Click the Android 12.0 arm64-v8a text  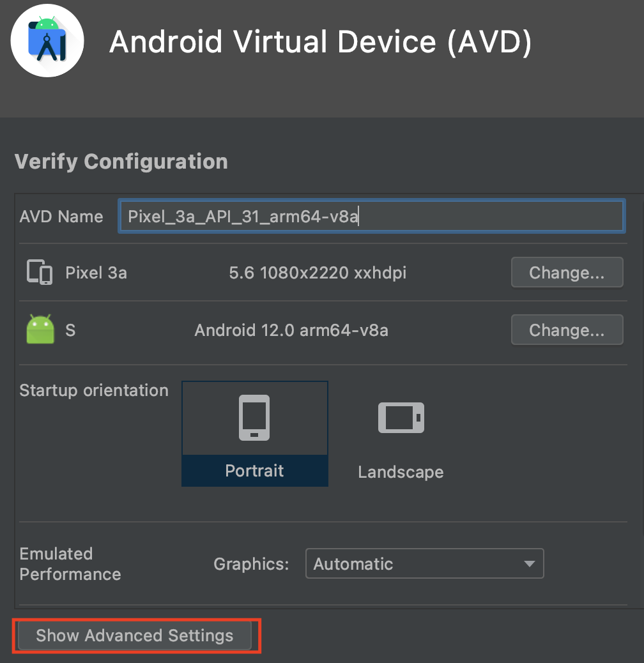tap(291, 330)
